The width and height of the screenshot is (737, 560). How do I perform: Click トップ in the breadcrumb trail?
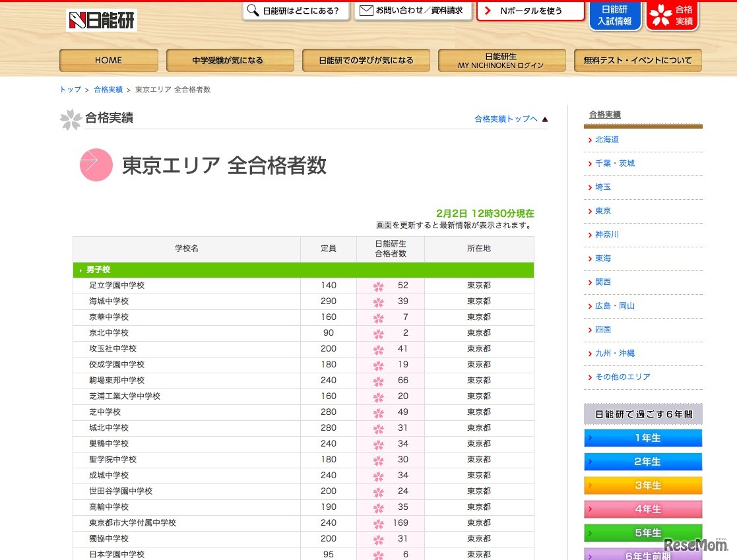tap(69, 89)
